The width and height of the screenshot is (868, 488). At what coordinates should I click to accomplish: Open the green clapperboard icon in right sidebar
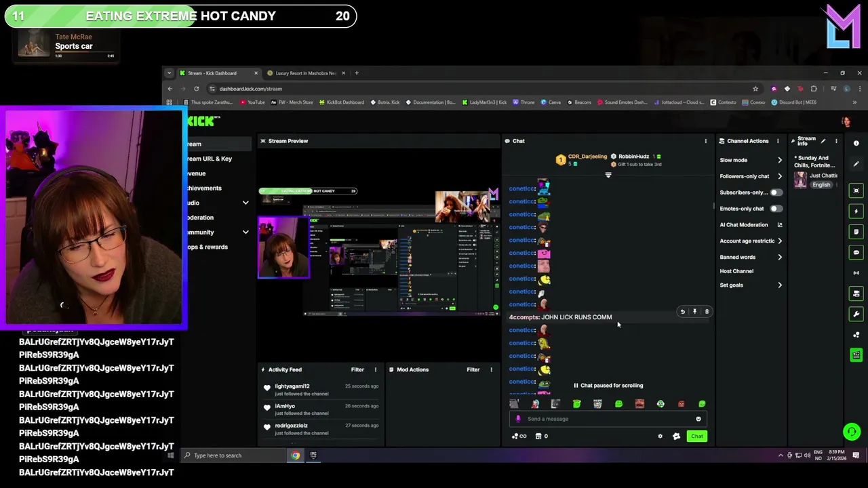coord(856,355)
